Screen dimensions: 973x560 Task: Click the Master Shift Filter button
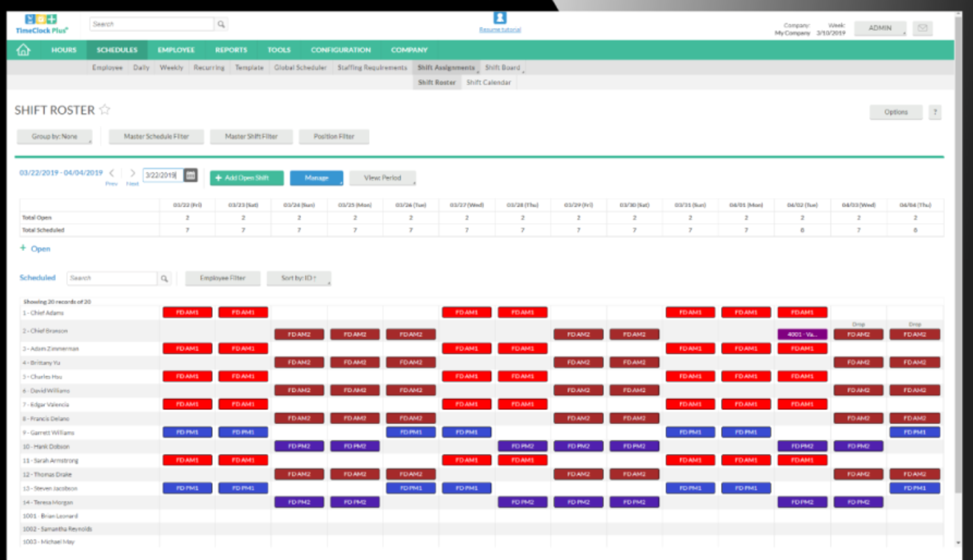(x=251, y=137)
